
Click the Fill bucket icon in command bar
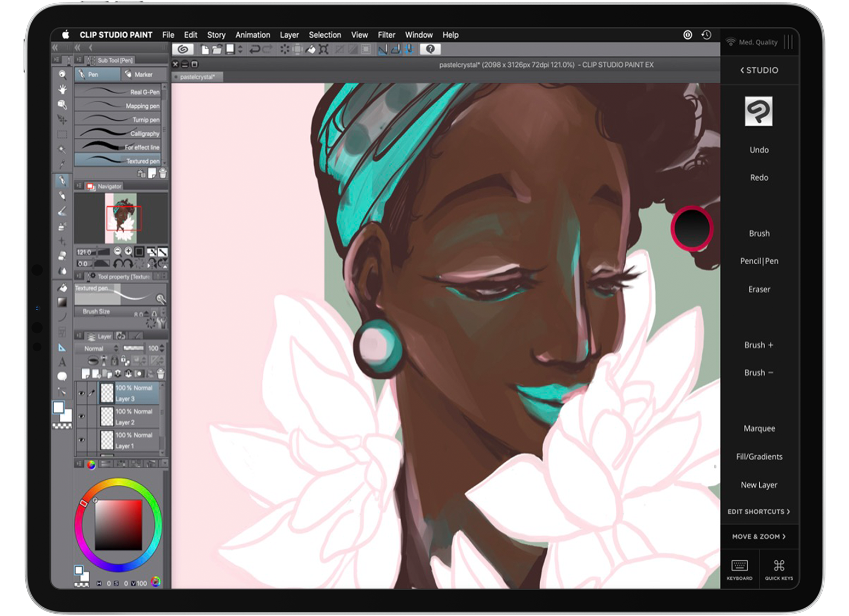311,49
